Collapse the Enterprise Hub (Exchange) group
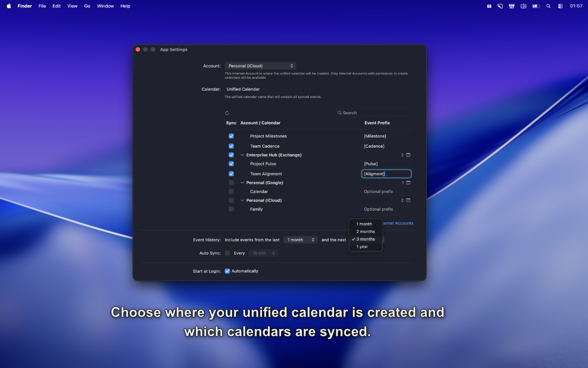Image resolution: width=588 pixels, height=368 pixels. 242,155
